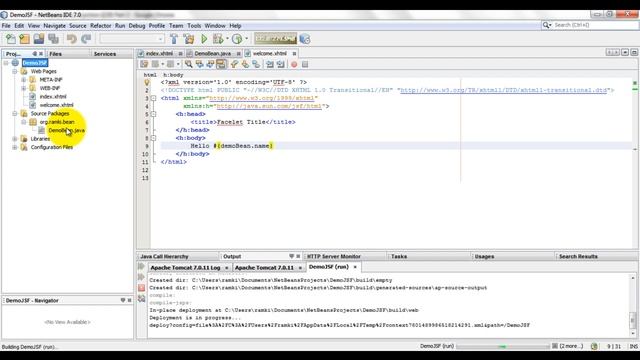
Task: Open the w3.org xhtml1-transitional.dtd link
Action: [504, 90]
